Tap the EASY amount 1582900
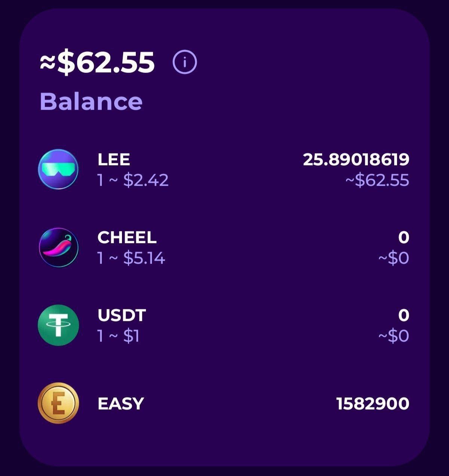The image size is (449, 476). 373,404
